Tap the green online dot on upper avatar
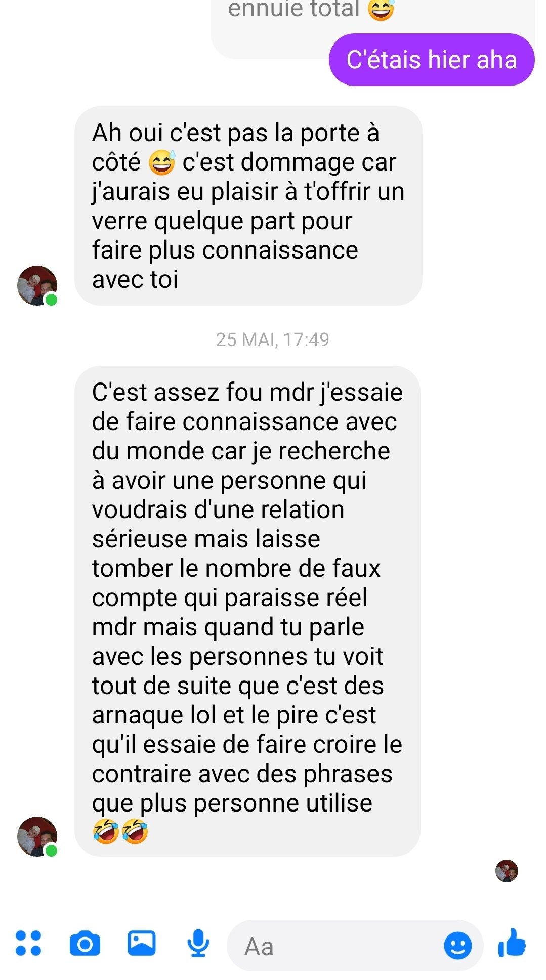 [51, 300]
